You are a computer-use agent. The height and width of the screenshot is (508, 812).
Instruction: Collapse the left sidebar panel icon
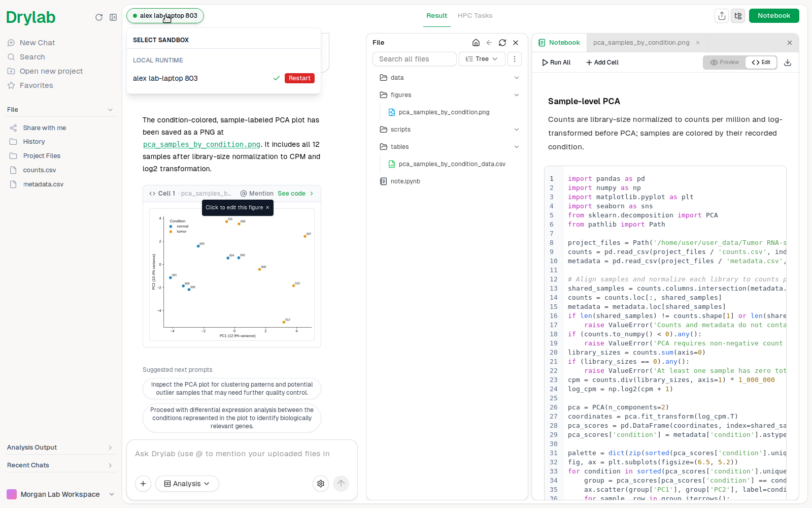113,17
